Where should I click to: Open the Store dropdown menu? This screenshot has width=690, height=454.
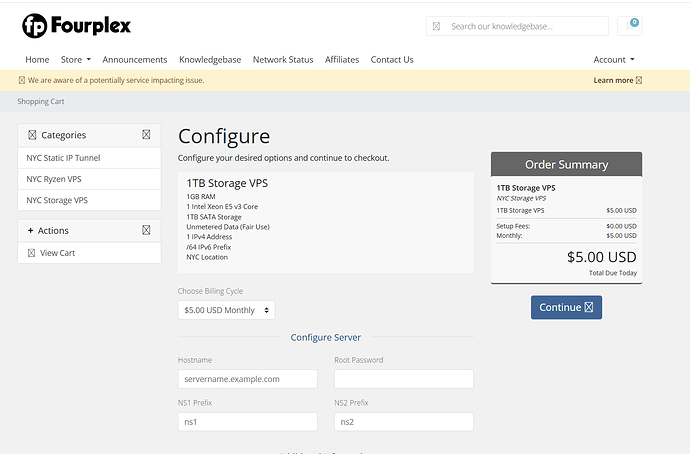(76, 59)
